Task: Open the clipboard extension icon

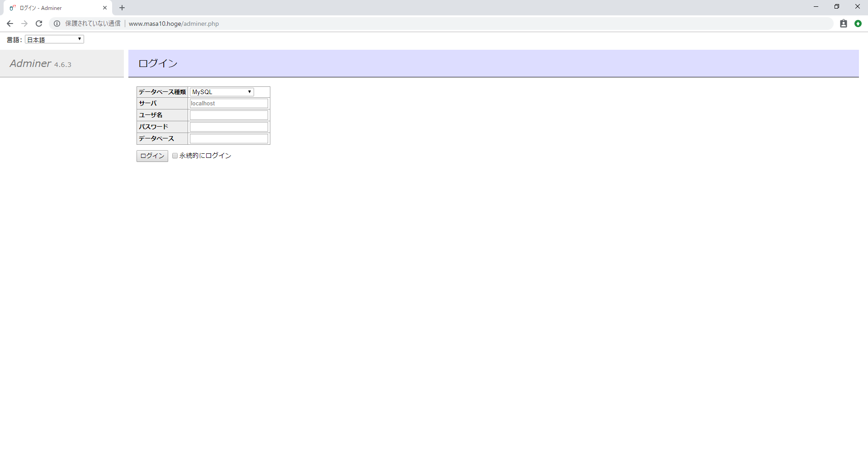Action: click(x=844, y=24)
